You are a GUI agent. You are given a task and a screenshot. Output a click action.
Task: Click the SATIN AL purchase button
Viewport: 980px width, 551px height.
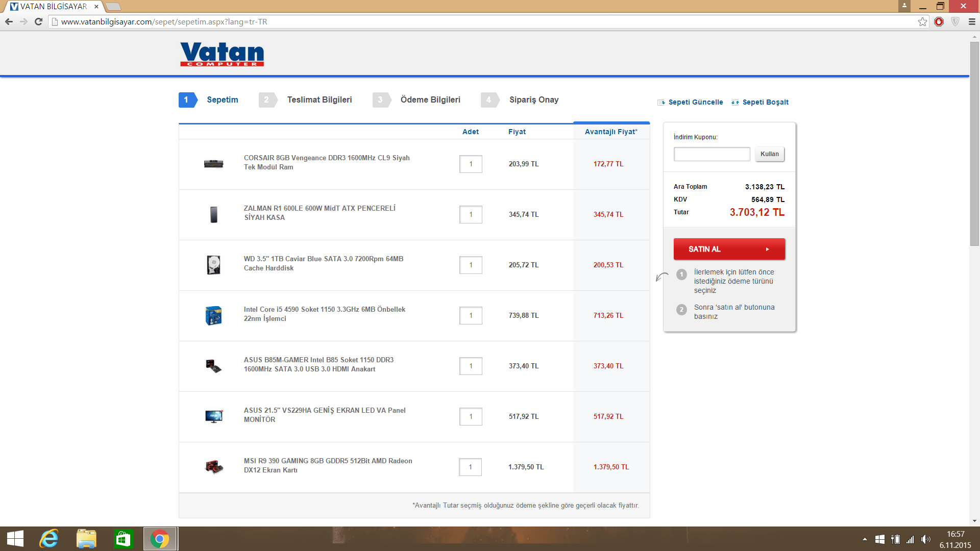coord(729,249)
